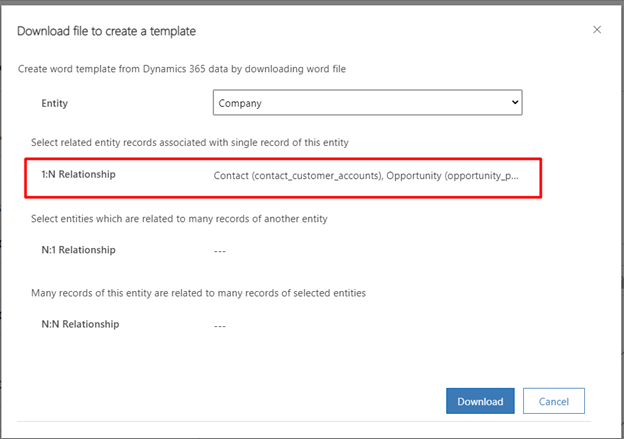Close the template download dialog
The height and width of the screenshot is (439, 624).
tap(597, 30)
